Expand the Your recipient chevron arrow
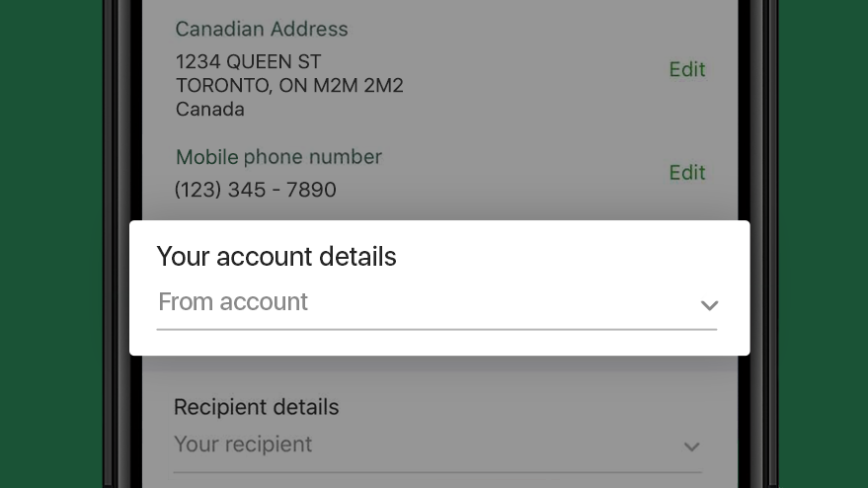The height and width of the screenshot is (488, 868). (691, 447)
